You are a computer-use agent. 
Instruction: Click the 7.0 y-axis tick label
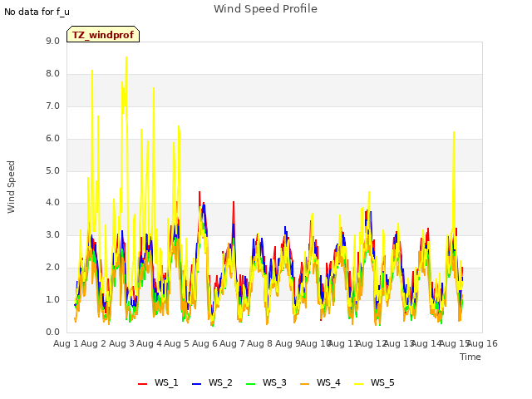(52, 106)
